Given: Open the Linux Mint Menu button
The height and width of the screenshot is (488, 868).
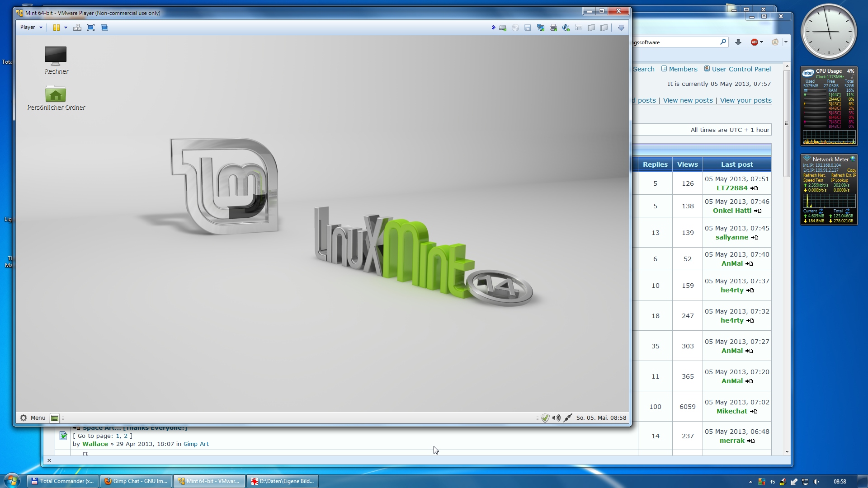Looking at the screenshot, I should (x=33, y=418).
